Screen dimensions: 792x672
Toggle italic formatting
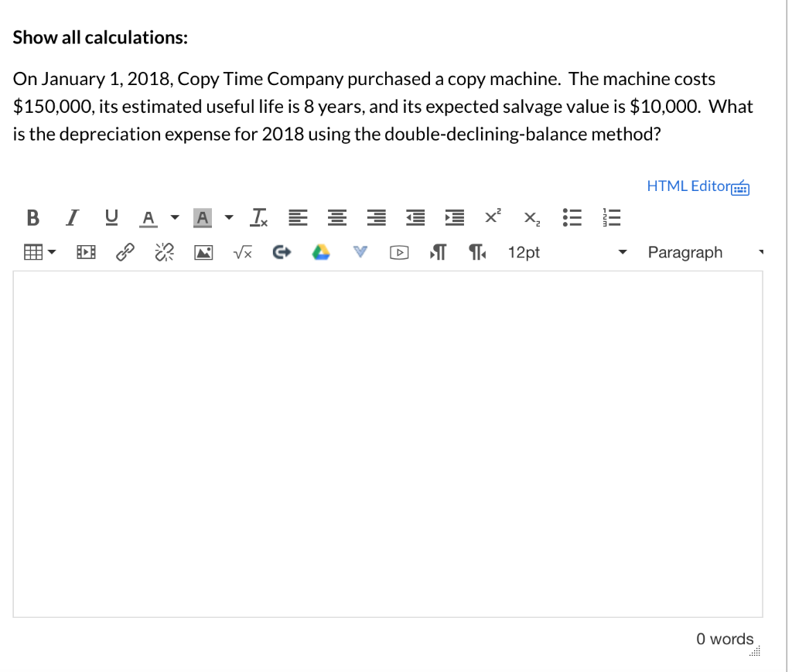(72, 217)
